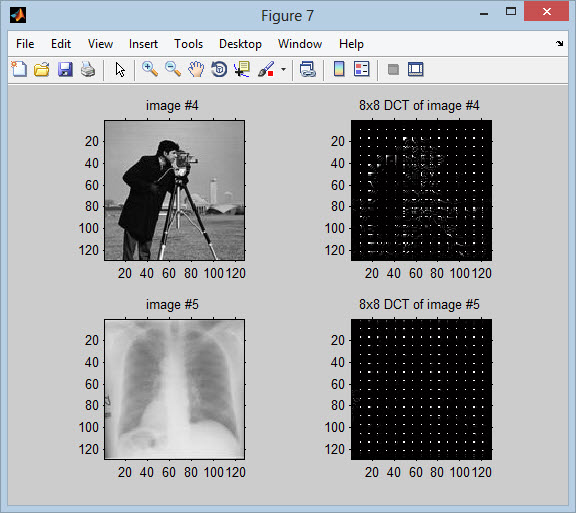Screen dimensions: 576x513
Task: Select the Edit Plot arrow tool
Action: coord(120,69)
